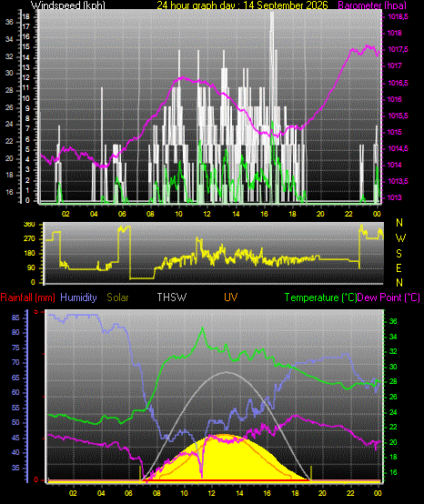Select the "Solar" legend label
Viewport: 424px width, 504px height.
tap(117, 297)
